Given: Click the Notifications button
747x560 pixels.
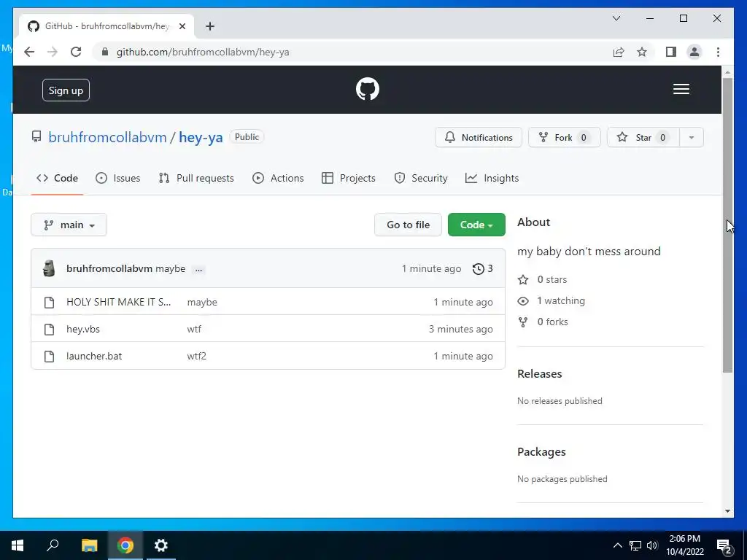Looking at the screenshot, I should coord(479,138).
